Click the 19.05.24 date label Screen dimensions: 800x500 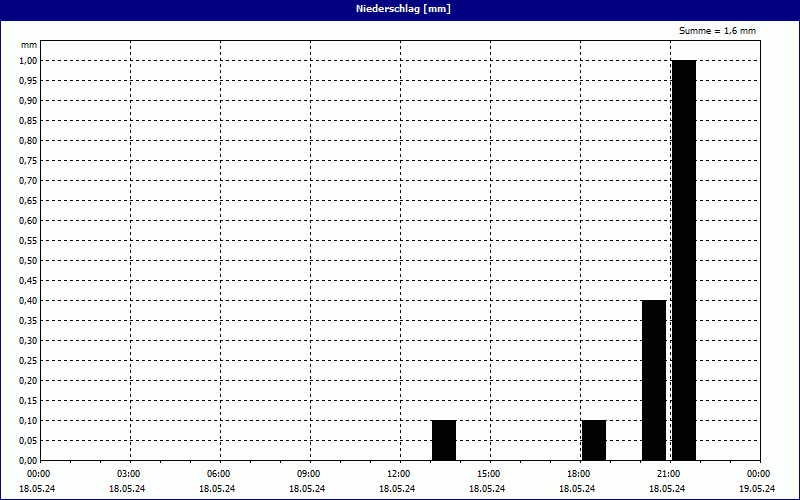[x=757, y=489]
